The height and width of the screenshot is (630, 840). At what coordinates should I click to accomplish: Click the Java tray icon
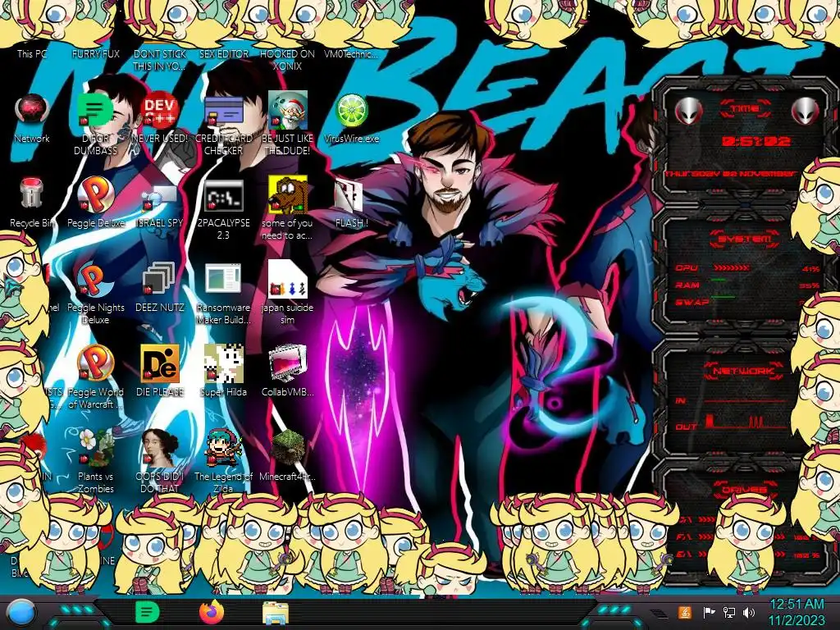coord(684,612)
